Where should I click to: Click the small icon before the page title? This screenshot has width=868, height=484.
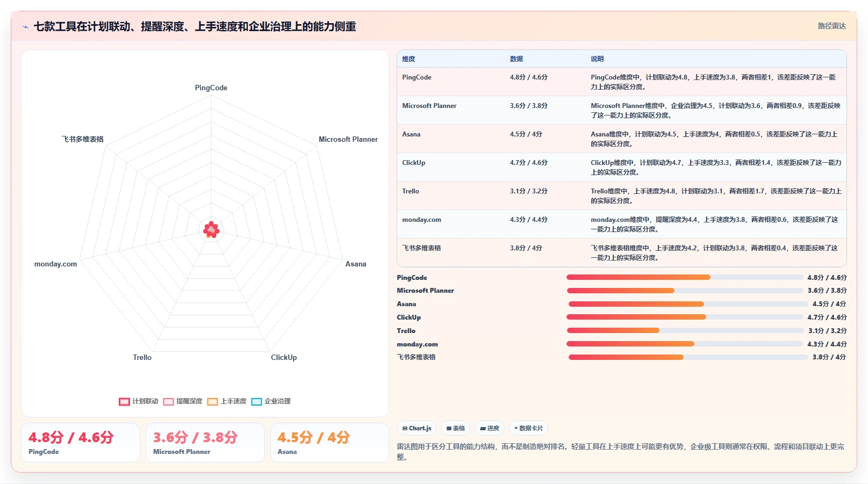25,27
